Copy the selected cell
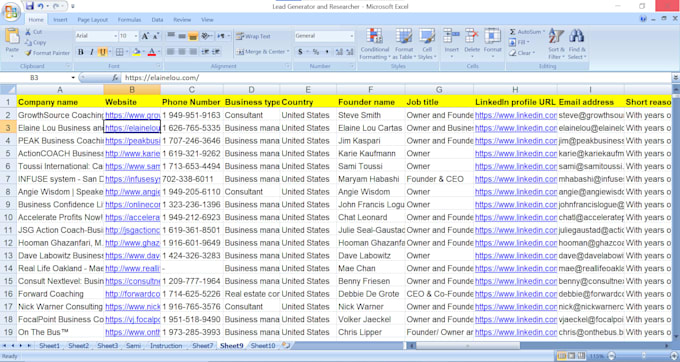This screenshot has width=680, height=362. [x=36, y=42]
